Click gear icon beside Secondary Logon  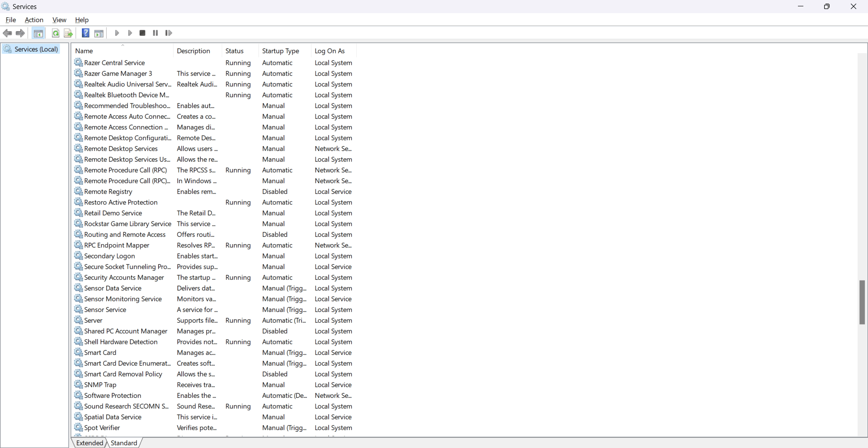click(79, 256)
